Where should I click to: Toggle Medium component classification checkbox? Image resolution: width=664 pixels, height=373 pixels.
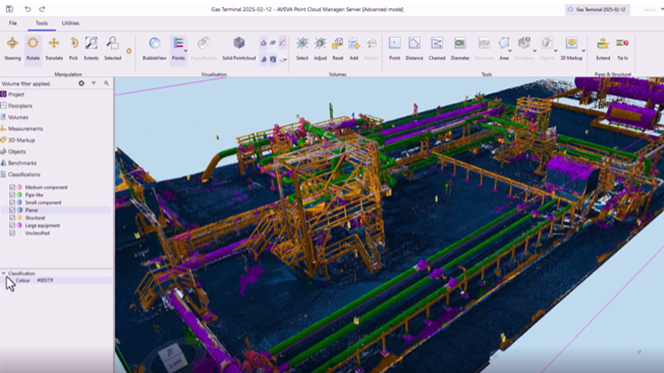pyautogui.click(x=12, y=187)
